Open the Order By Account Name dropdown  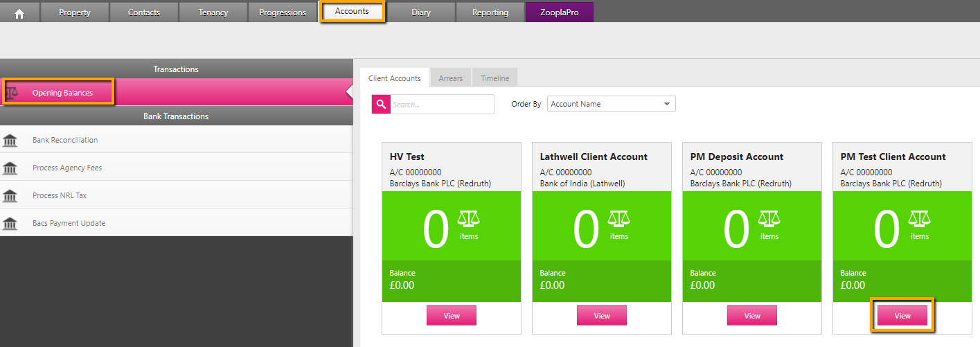[611, 104]
